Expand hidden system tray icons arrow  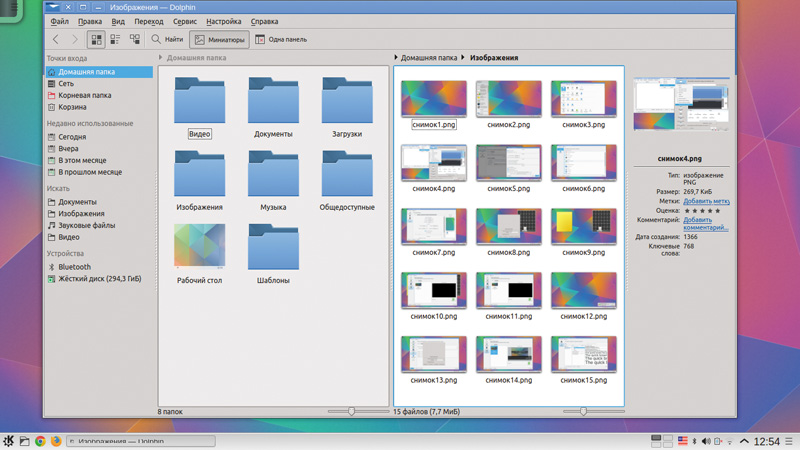click(x=744, y=441)
